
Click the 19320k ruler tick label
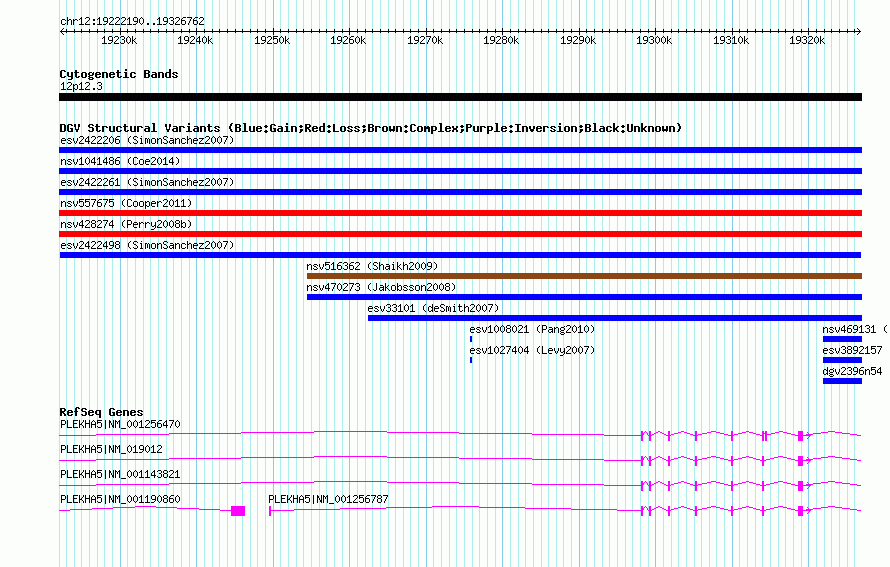807,40
